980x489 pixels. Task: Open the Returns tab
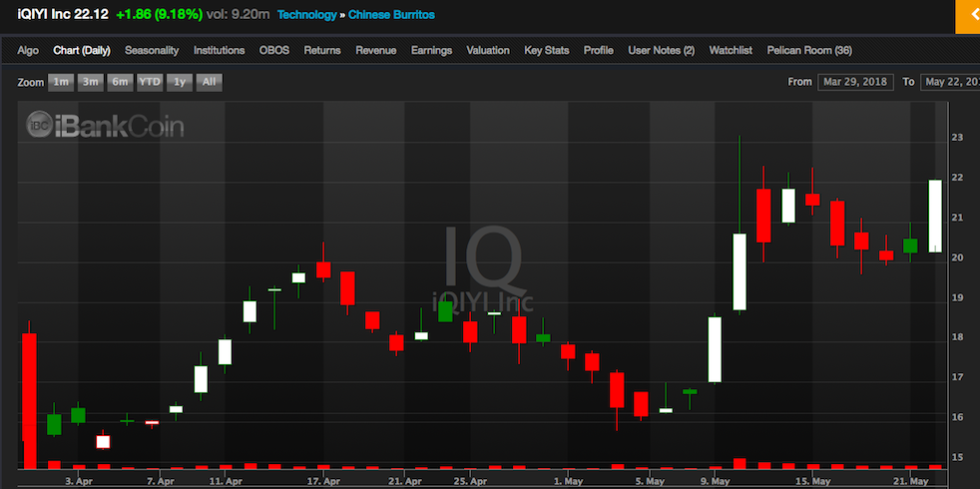[322, 51]
